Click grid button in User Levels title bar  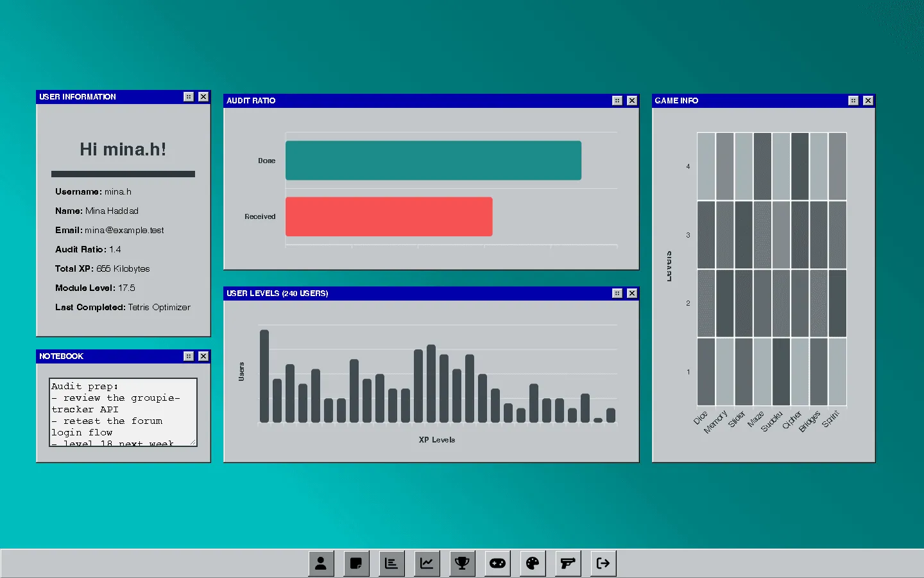617,293
